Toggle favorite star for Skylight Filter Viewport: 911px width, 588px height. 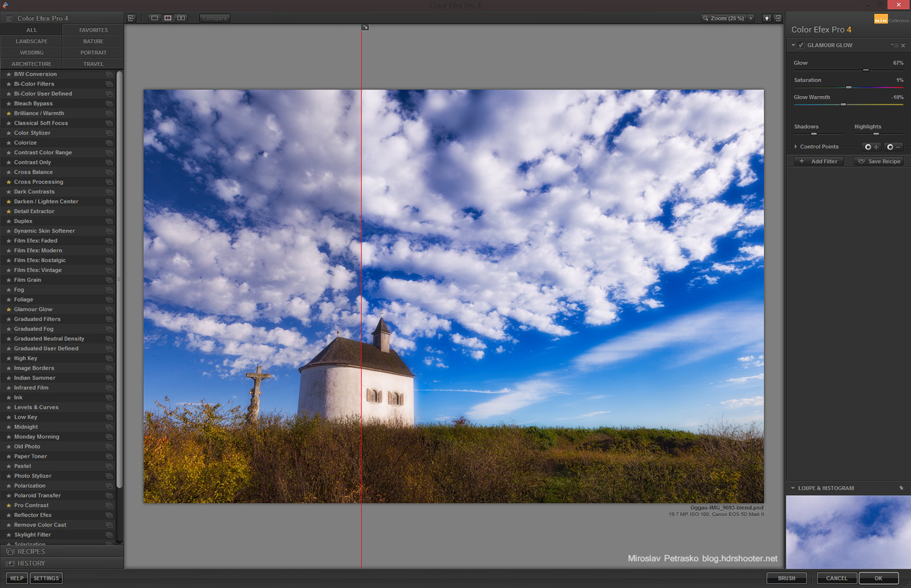tap(8, 534)
